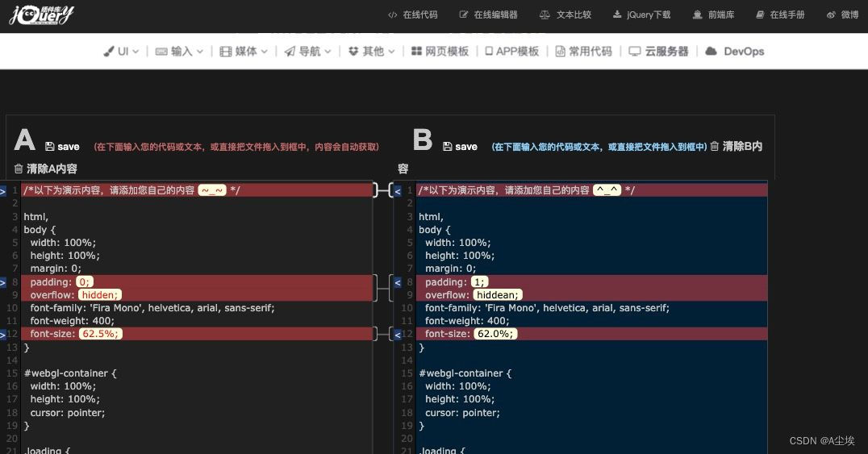Click the monitor icon beside 云服务器
The image size is (868, 454).
tap(635, 52)
